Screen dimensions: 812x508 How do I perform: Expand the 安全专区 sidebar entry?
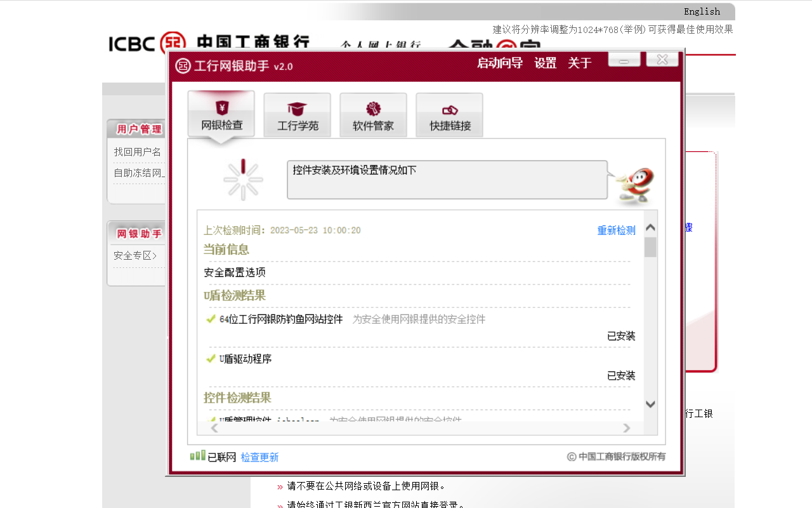tap(133, 255)
